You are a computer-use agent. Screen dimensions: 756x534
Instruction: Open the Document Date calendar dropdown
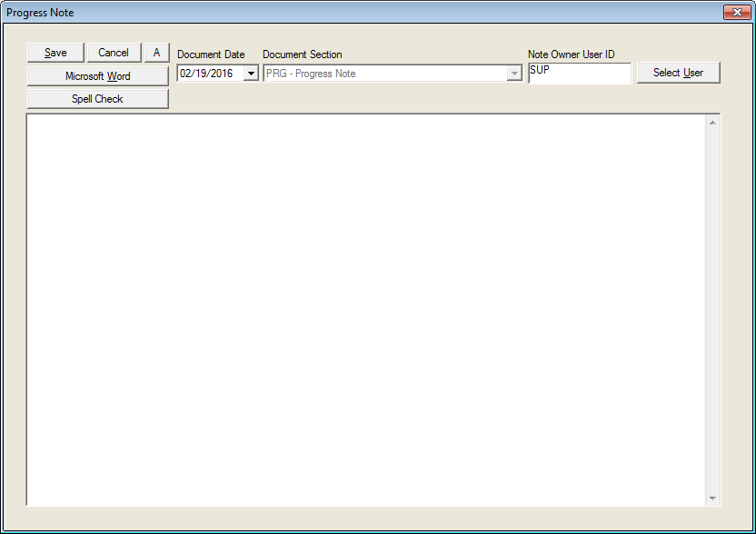(251, 73)
